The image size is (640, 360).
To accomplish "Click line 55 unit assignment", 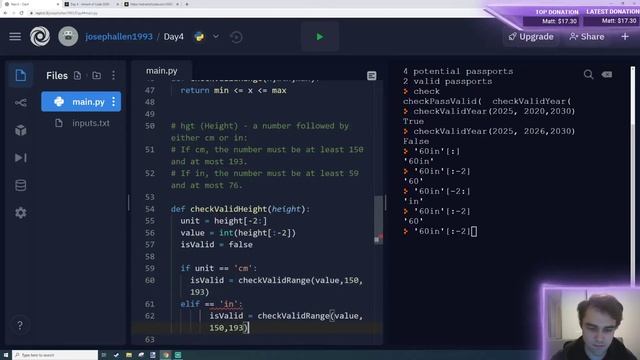I will point(224,221).
